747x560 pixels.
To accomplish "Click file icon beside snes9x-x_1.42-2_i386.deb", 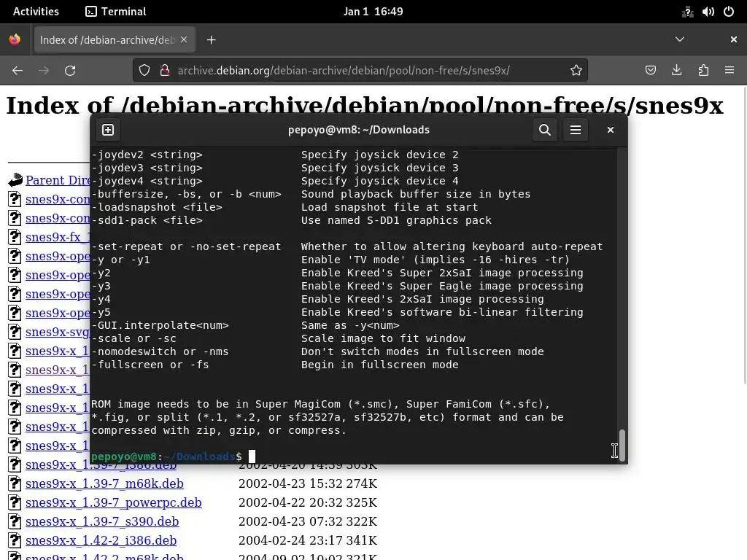I will pos(15,540).
